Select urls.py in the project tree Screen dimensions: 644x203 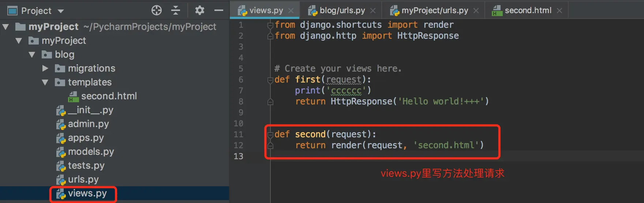[83, 179]
